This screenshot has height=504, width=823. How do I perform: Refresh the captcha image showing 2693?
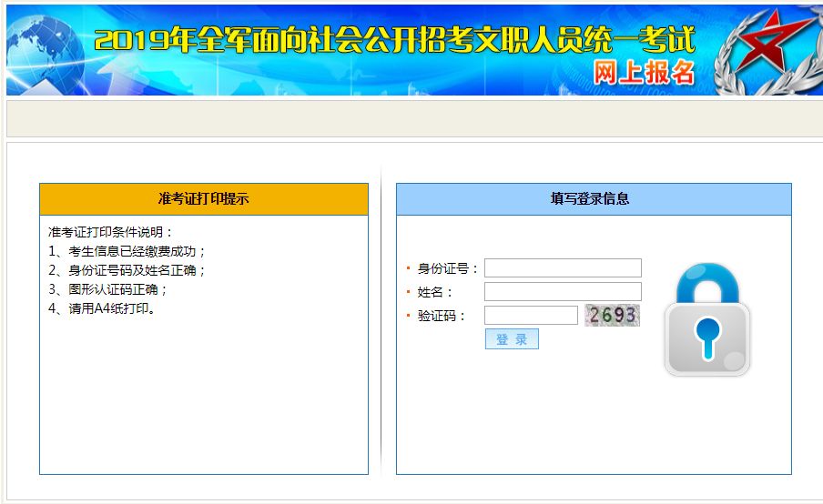612,316
